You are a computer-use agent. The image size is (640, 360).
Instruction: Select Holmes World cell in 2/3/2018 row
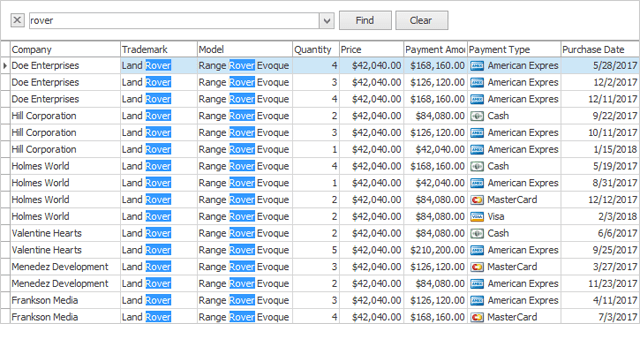[x=65, y=216]
